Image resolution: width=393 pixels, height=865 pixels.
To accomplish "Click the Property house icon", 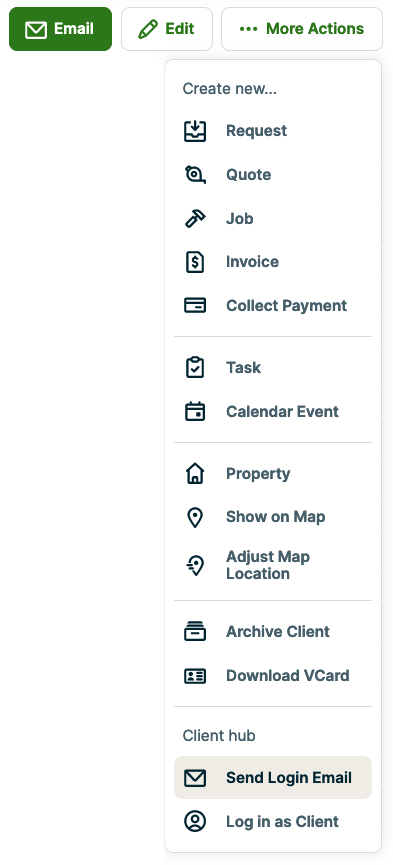I will (195, 473).
